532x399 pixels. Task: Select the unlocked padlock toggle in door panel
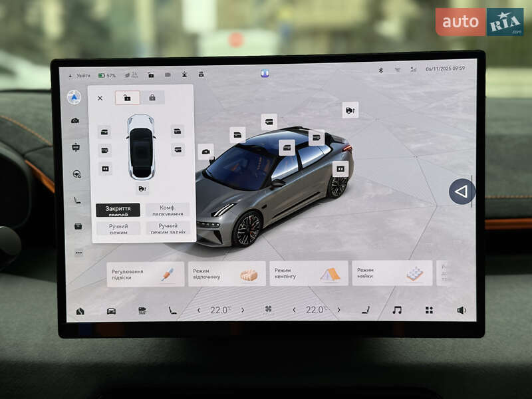coord(127,98)
